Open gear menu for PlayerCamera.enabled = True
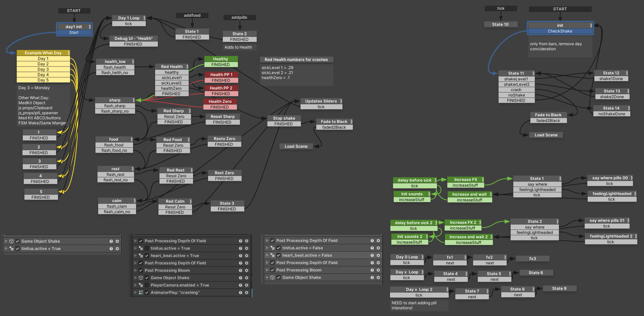 247,285
